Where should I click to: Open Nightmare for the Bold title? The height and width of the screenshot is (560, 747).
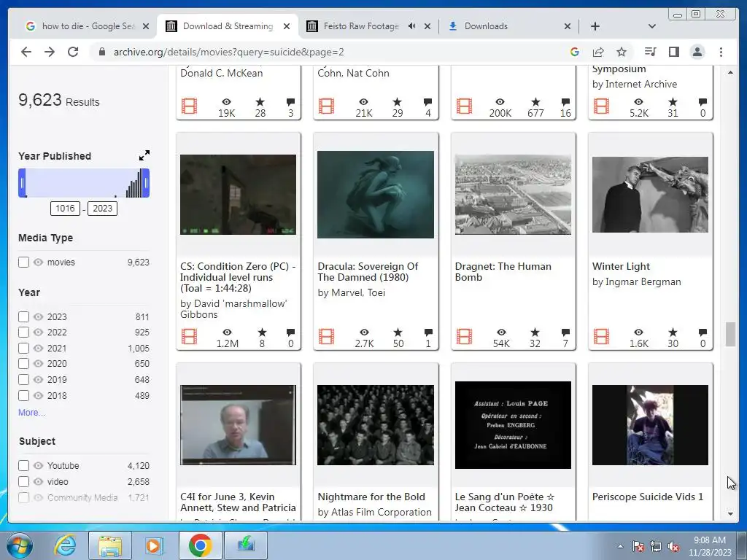371,497
